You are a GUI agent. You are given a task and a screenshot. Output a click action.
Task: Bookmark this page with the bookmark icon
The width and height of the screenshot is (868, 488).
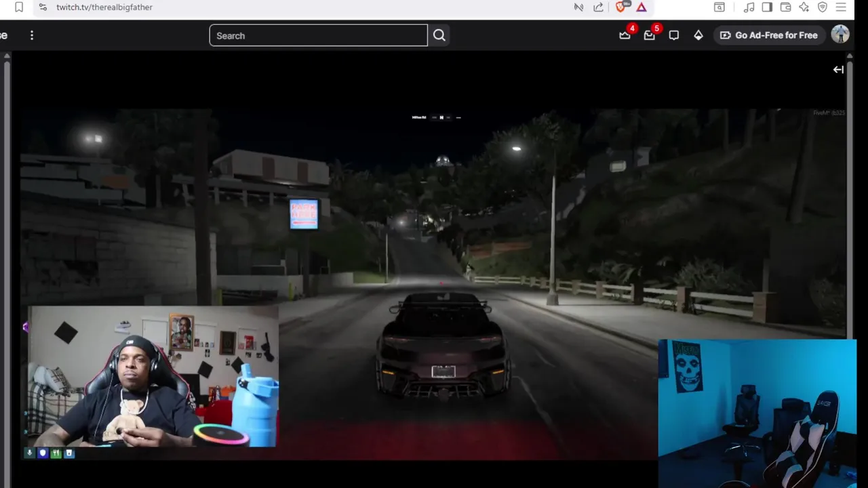click(19, 7)
